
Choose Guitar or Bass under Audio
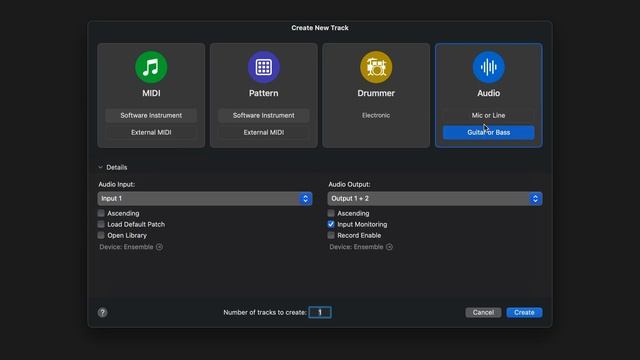coord(489,132)
